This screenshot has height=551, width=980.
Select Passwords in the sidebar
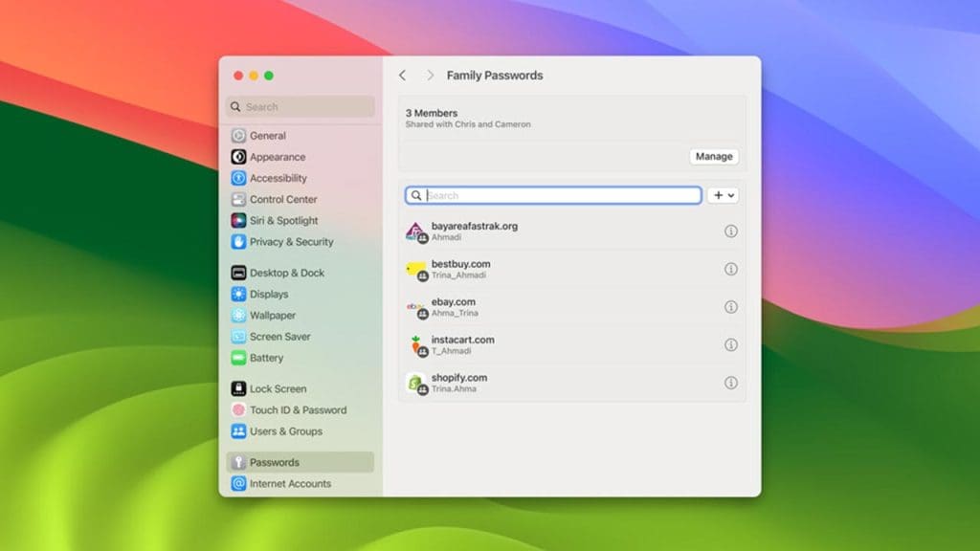pos(240,462)
